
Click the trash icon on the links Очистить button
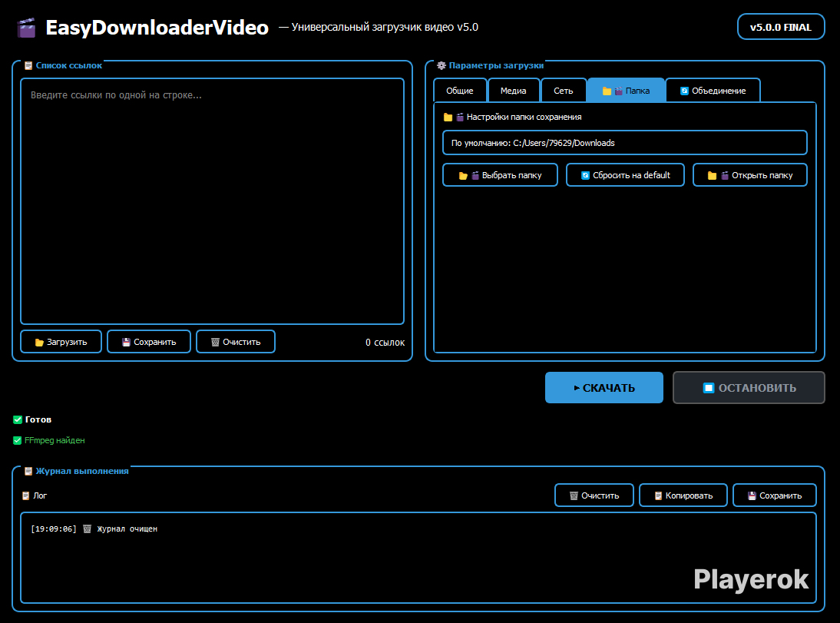(x=215, y=342)
